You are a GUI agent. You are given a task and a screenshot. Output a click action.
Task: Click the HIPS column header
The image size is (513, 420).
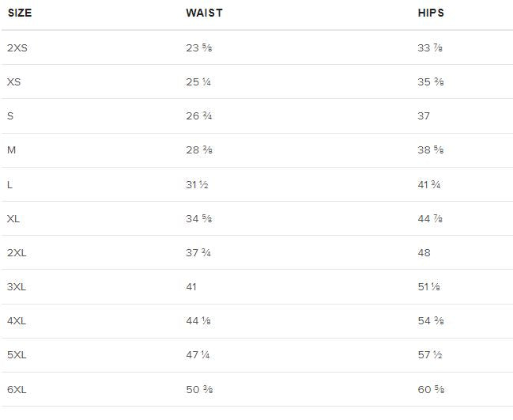click(431, 13)
